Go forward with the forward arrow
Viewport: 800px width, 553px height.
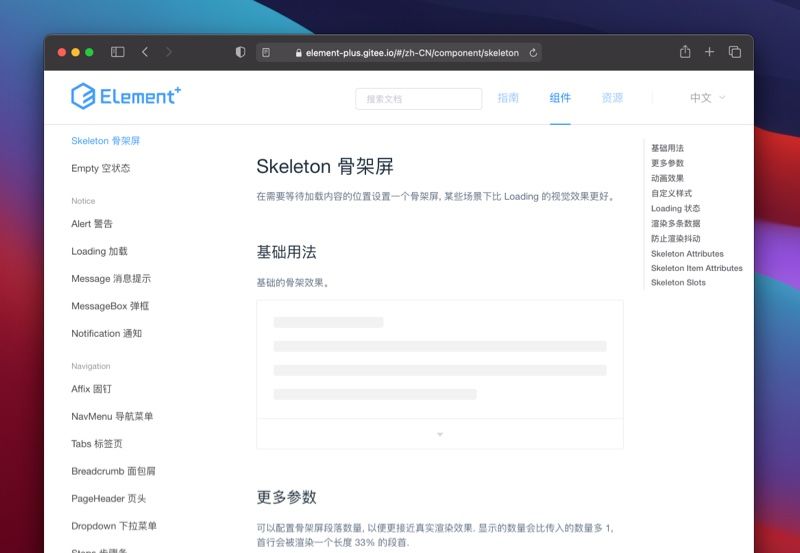[x=168, y=52]
